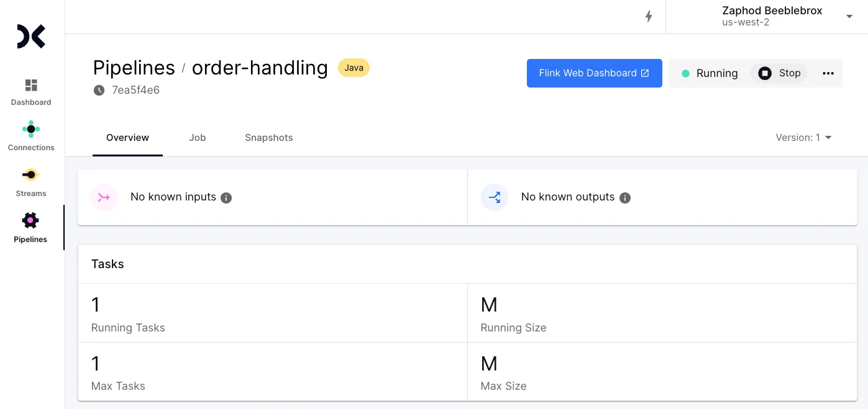Open the three-dot more options menu
This screenshot has height=409, width=868.
(x=828, y=73)
